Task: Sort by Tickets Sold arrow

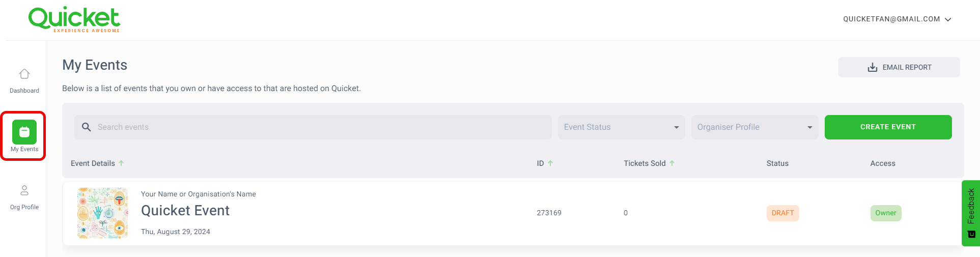Action: tap(672, 163)
